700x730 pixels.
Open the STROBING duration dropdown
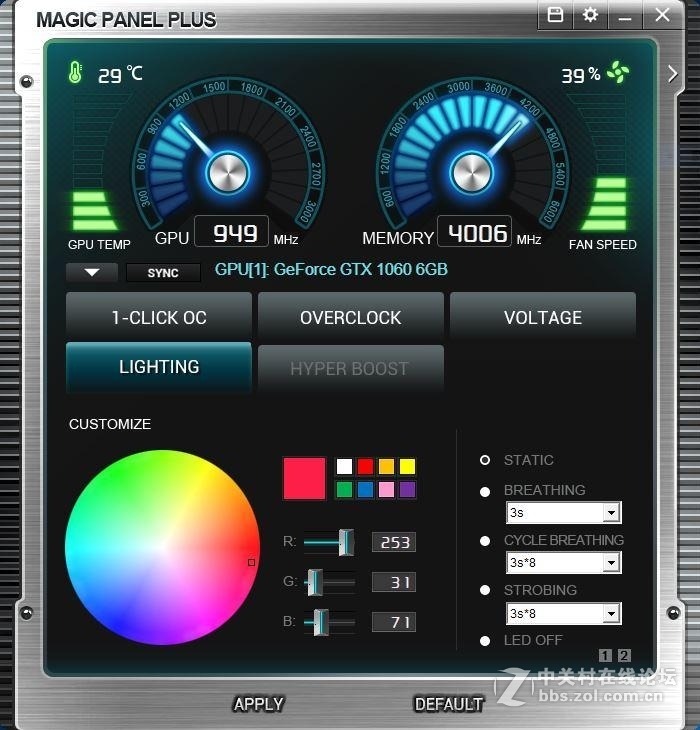564,614
